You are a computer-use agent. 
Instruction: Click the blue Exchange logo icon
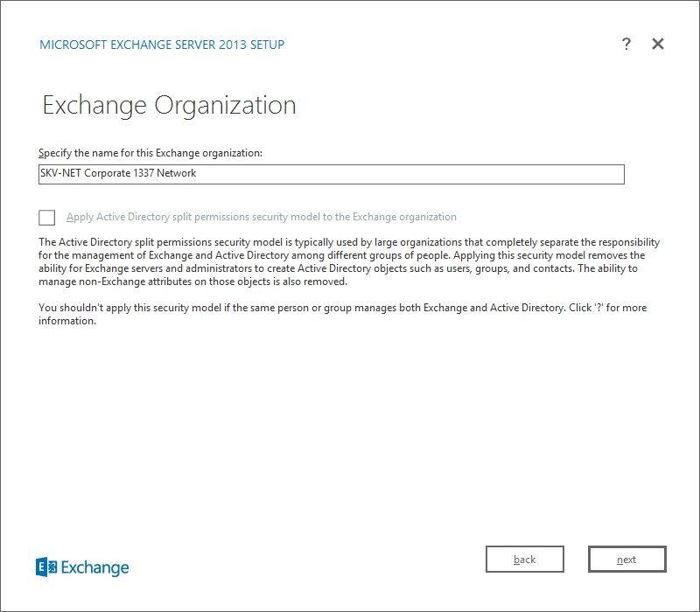(x=45, y=567)
